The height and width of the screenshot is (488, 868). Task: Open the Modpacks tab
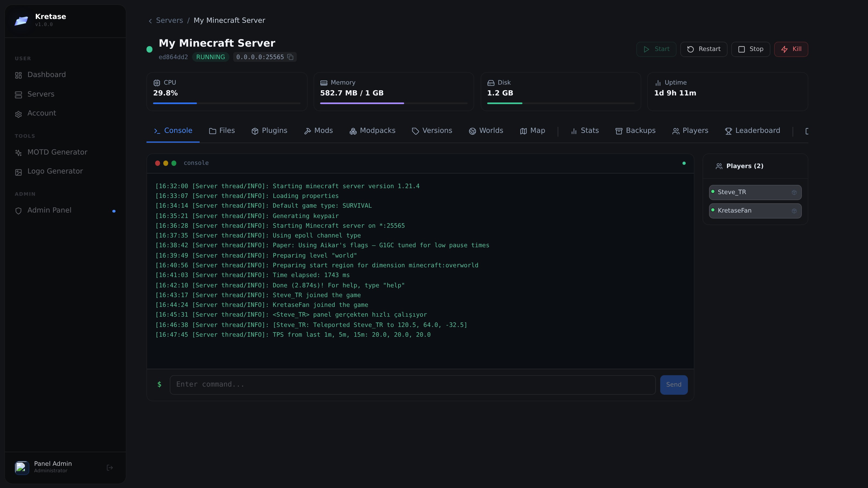point(372,131)
